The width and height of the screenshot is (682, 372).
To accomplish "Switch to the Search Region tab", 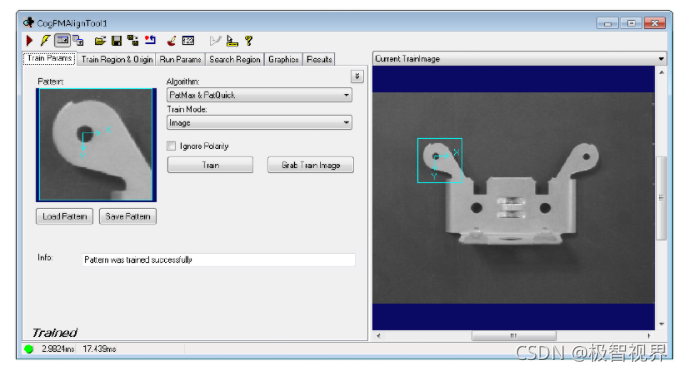I will [x=234, y=59].
